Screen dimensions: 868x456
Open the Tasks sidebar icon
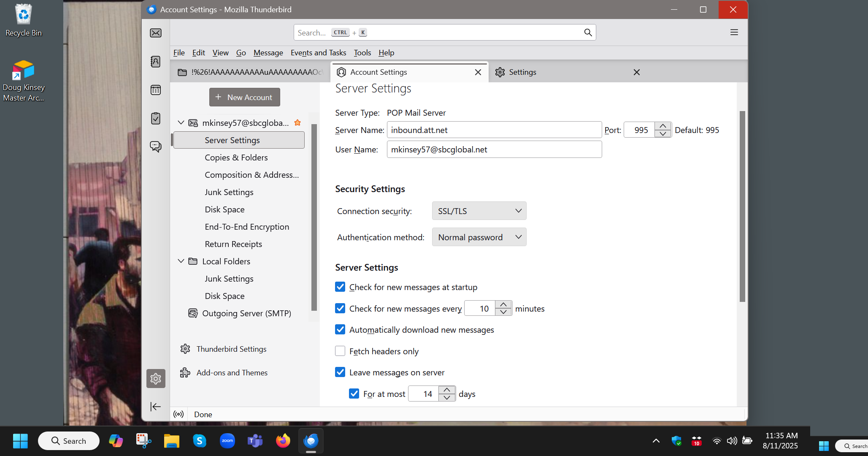[156, 118]
